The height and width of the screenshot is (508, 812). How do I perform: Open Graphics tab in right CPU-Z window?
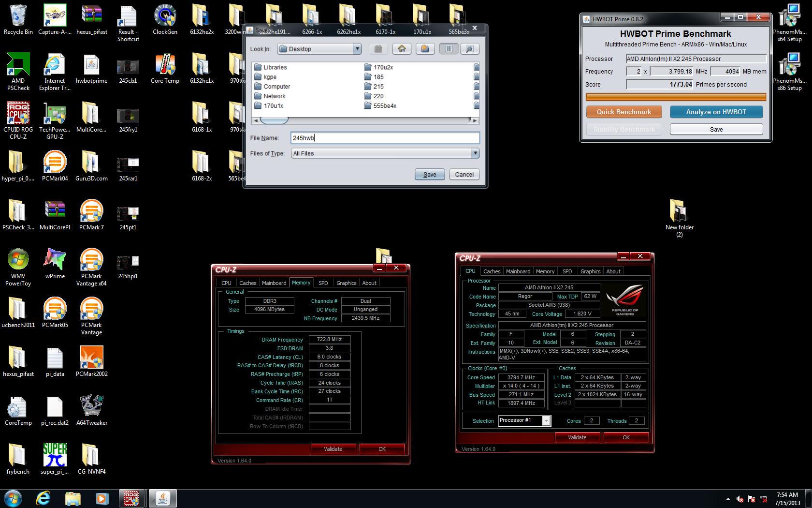[x=590, y=271]
